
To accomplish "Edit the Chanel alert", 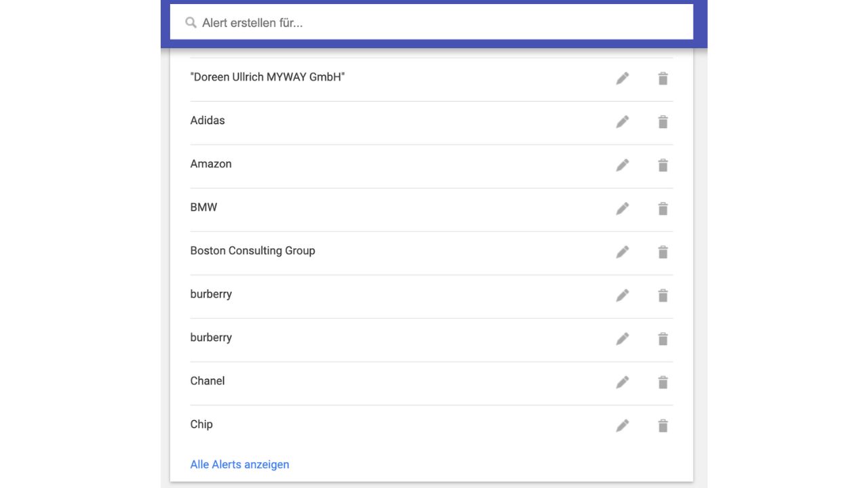I will [622, 382].
